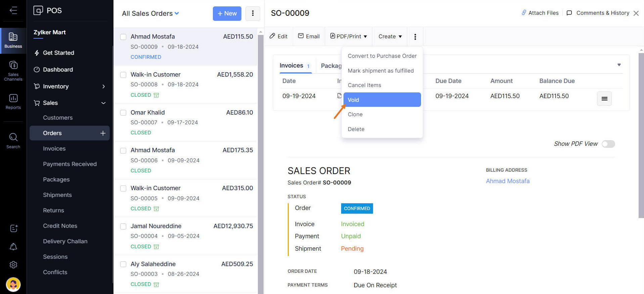The image size is (644, 294).
Task: Toggle the Show PDF View switch
Action: 608,144
